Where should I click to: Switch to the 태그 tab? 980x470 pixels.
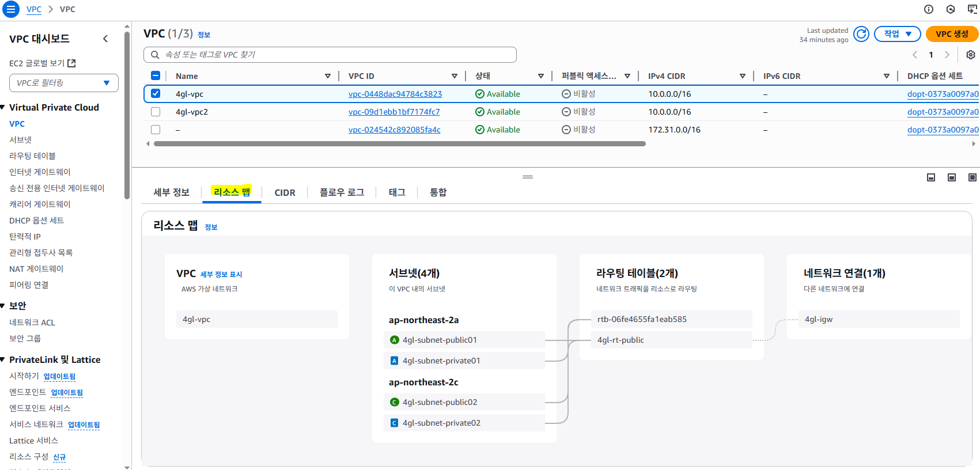pos(397,192)
